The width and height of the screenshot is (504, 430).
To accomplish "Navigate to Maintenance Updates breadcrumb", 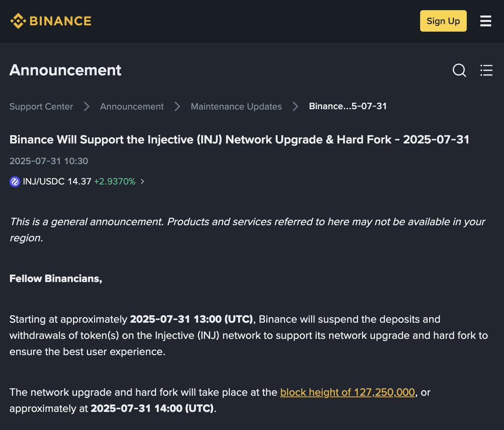I will pos(236,106).
